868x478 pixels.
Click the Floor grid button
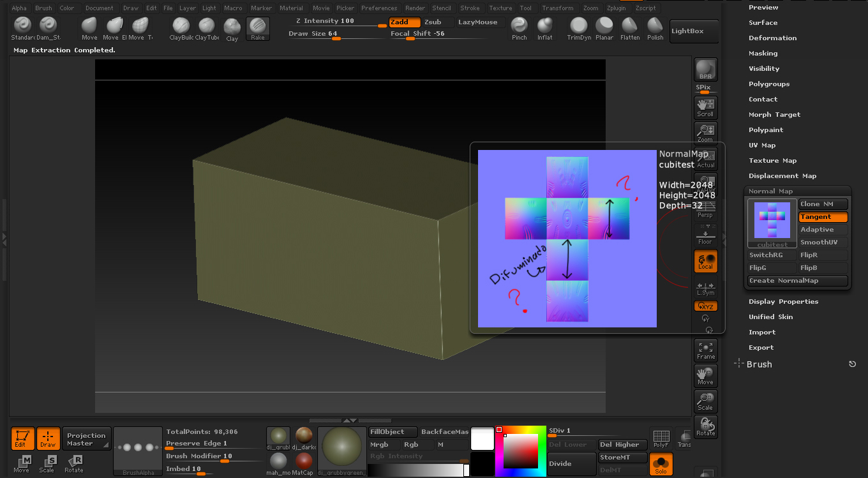pos(705,235)
